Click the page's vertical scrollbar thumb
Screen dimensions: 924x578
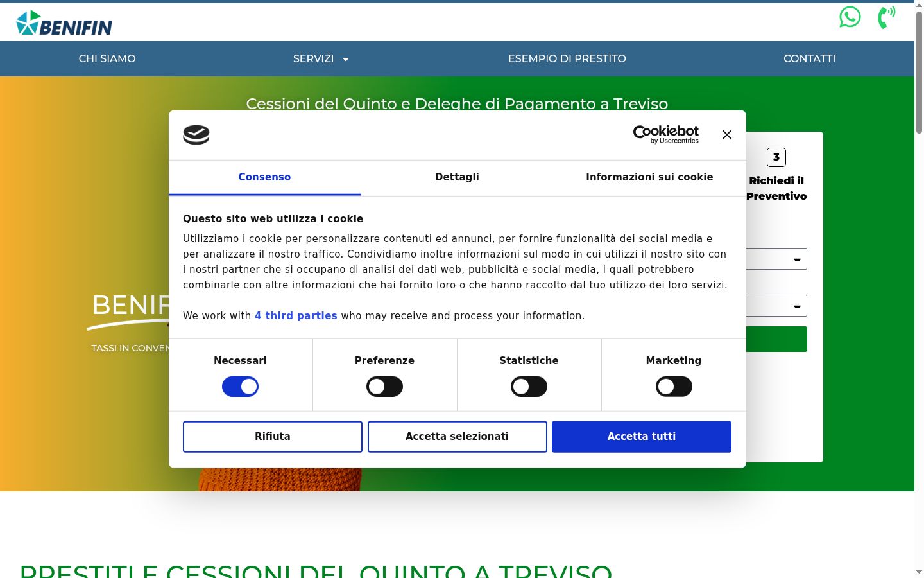point(919,72)
